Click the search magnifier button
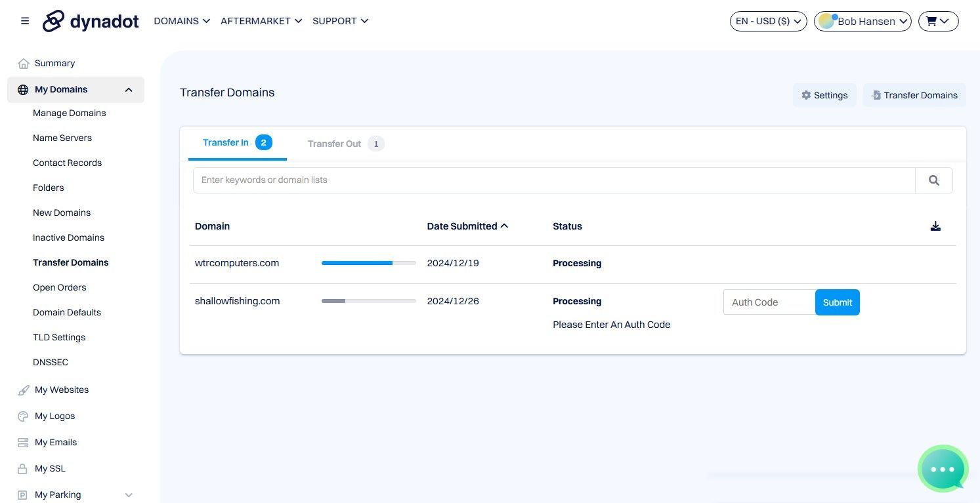Image resolution: width=980 pixels, height=503 pixels. coord(934,180)
